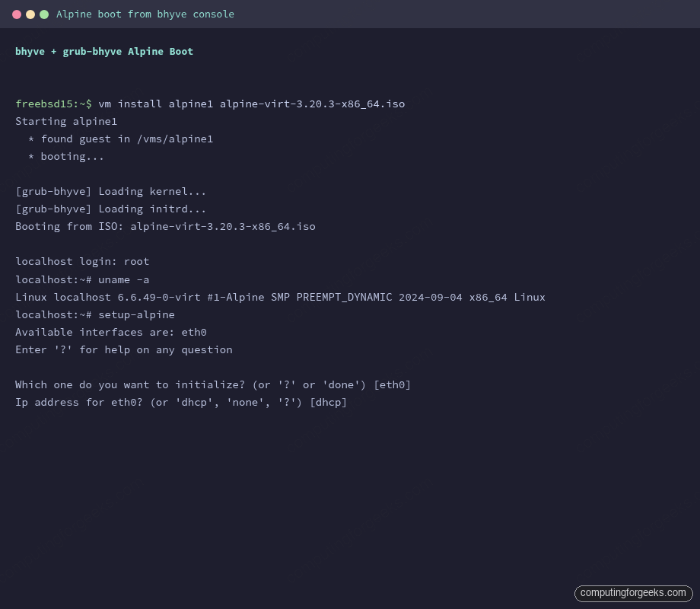Select the bhyve + grub-bhyve Alpine Boot heading
Image resolution: width=700 pixels, height=609 pixels.
coord(103,51)
